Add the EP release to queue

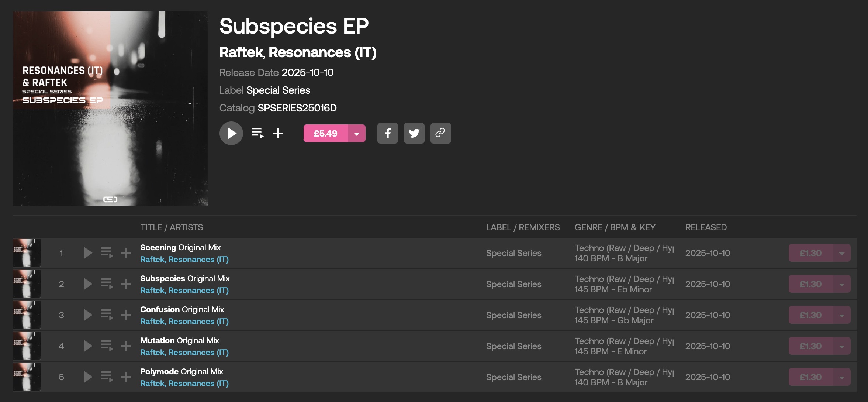click(257, 133)
